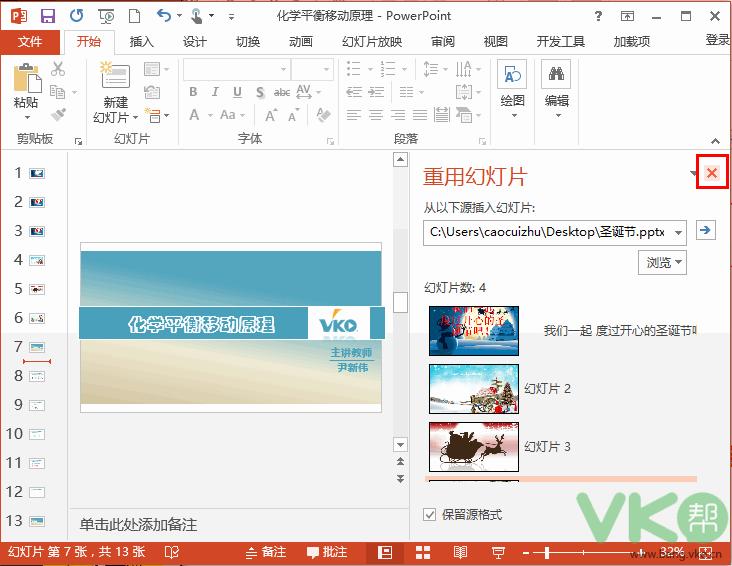Go to the entered source path arrow
The width and height of the screenshot is (732, 566).
tap(705, 230)
